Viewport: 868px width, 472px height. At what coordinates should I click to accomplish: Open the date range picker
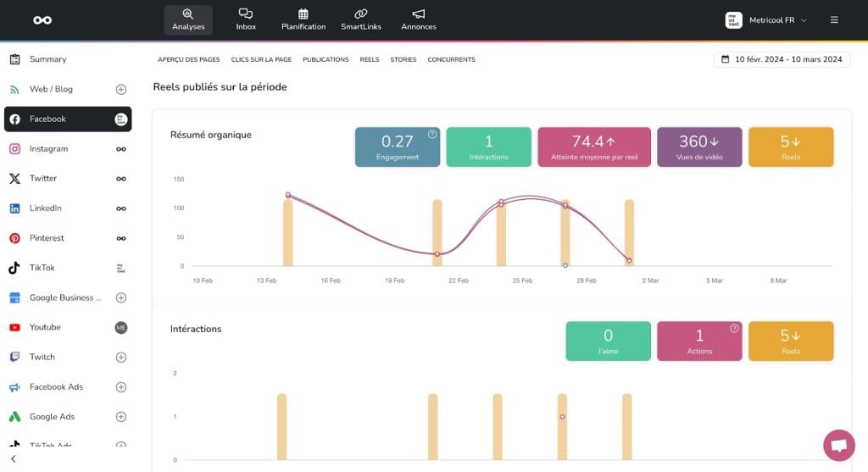coord(782,59)
